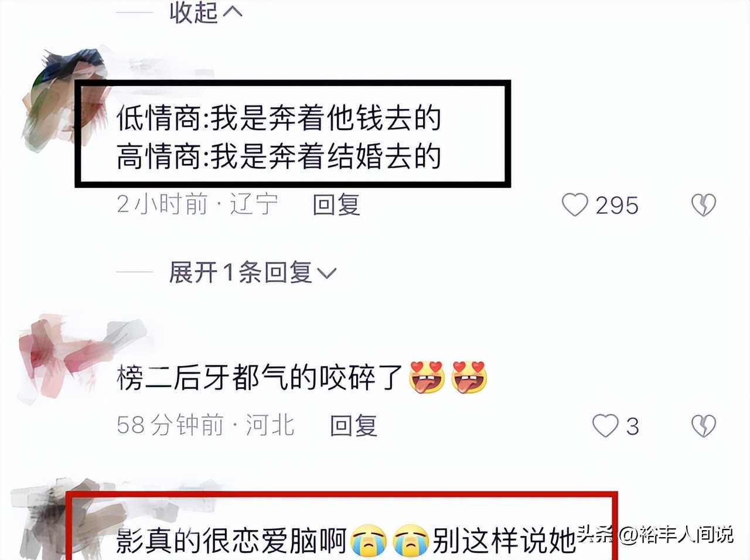
Task: Tap broken heart on the Hebei comment
Action: pyautogui.click(x=704, y=426)
